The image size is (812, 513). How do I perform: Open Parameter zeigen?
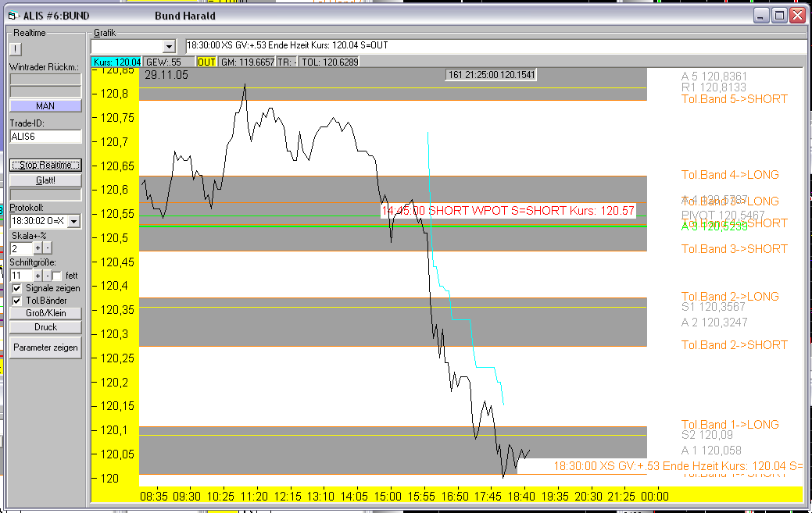tap(45, 347)
